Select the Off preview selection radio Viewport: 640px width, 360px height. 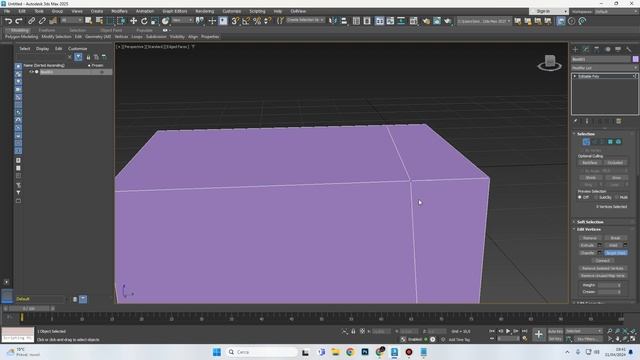coord(580,197)
